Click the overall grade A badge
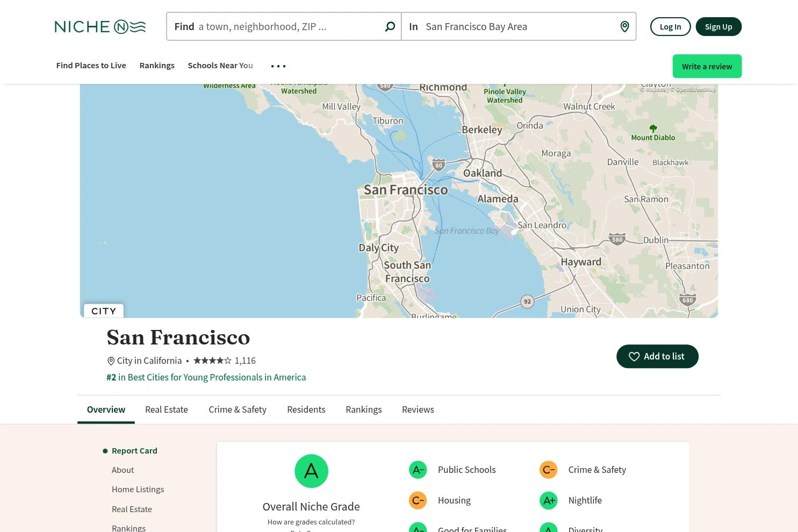This screenshot has height=532, width=798. (x=311, y=471)
